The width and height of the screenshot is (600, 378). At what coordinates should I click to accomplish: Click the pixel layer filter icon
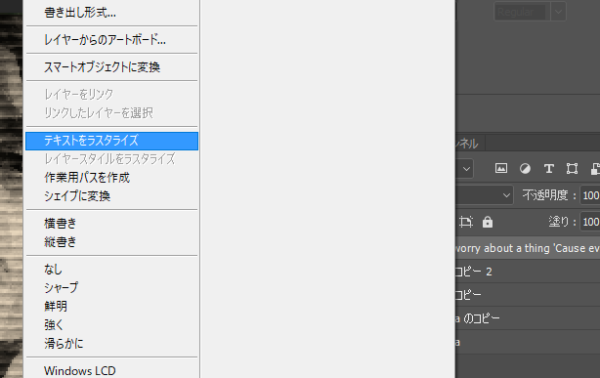(501, 168)
